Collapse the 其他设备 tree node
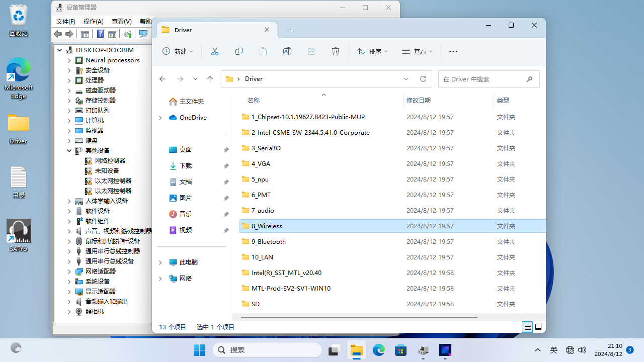This screenshot has height=362, width=644. 69,150
